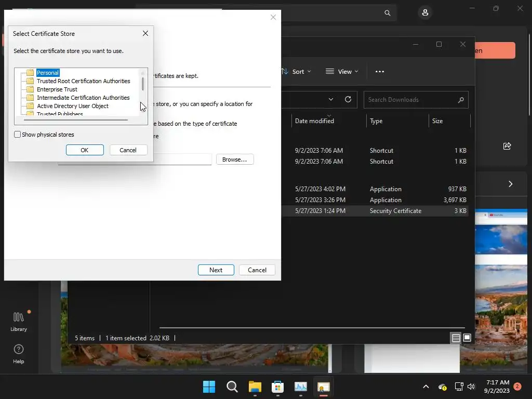
Task: Click the search icon in top bar
Action: click(388, 13)
